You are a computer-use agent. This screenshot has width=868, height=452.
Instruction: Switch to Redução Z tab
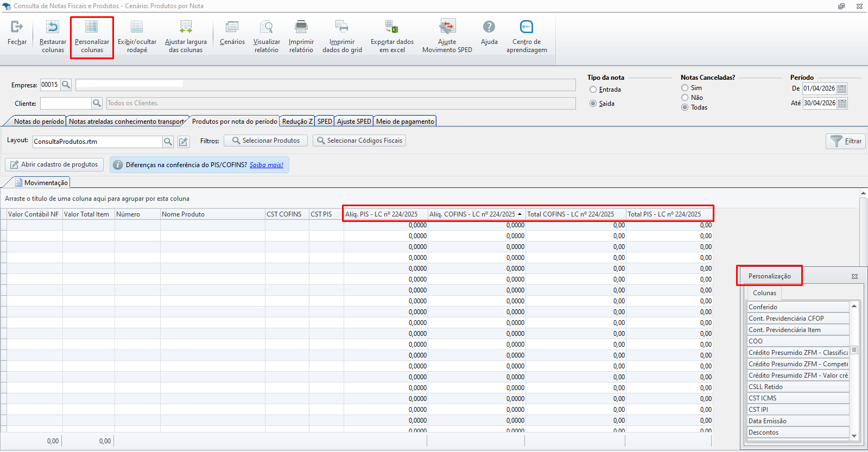(297, 122)
